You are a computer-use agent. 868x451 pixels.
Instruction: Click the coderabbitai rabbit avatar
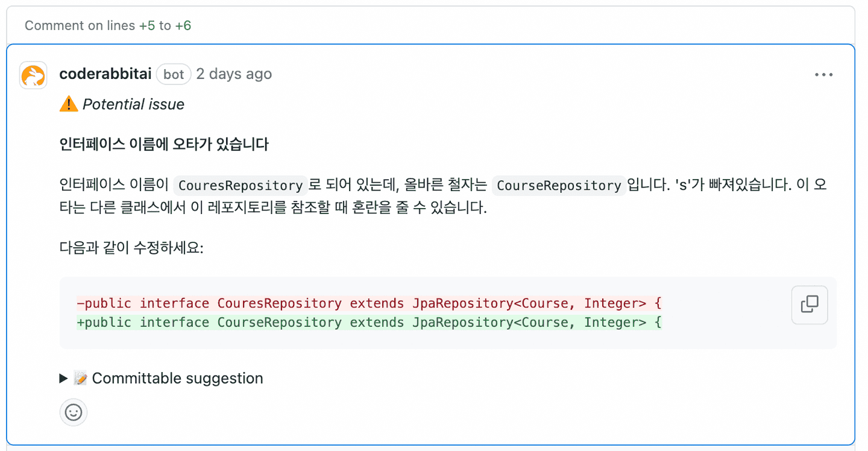point(33,75)
